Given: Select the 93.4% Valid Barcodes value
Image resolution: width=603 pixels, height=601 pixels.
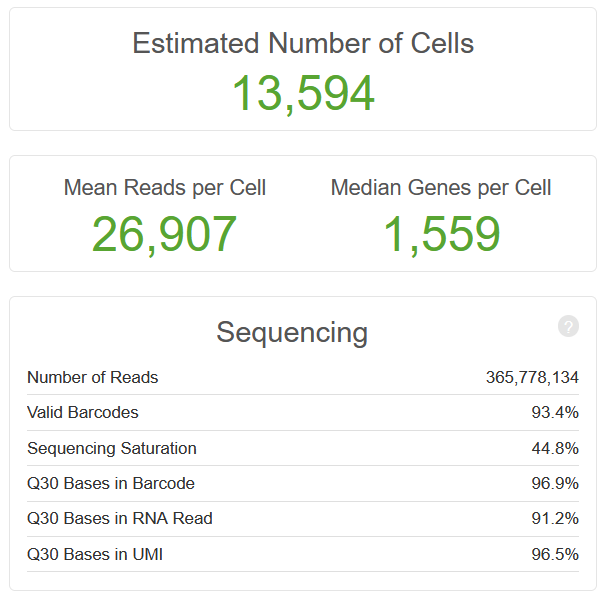Looking at the screenshot, I should click(x=555, y=412).
